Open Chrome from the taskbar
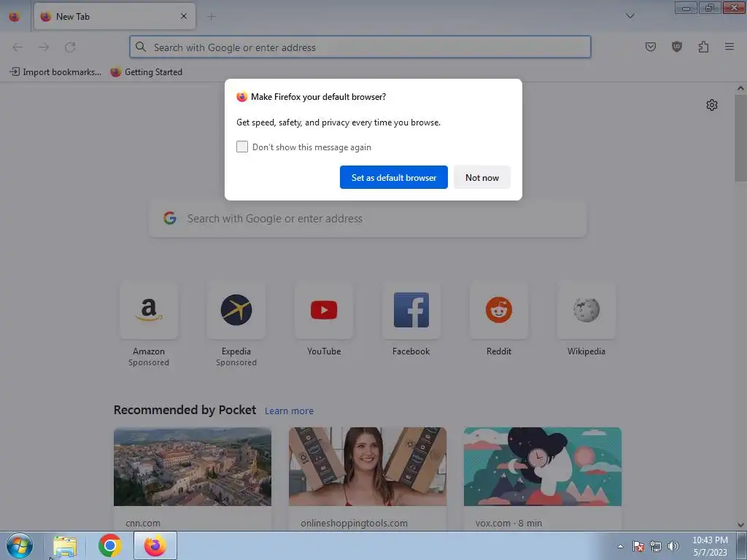Screen dimensions: 747x560 tap(110, 545)
